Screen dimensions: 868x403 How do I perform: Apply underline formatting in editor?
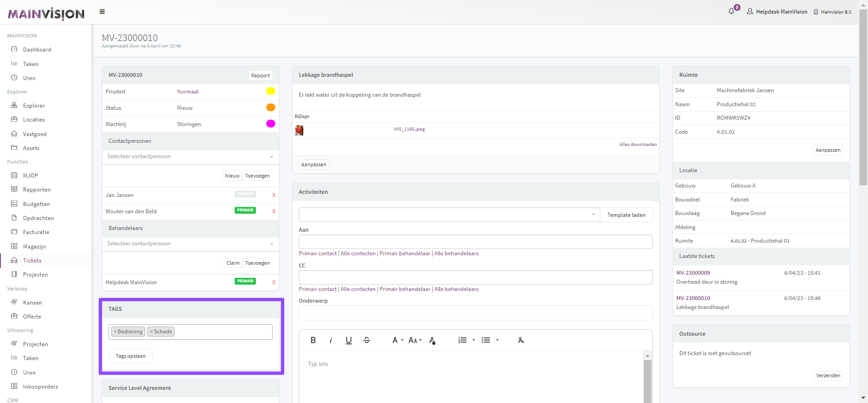point(349,340)
